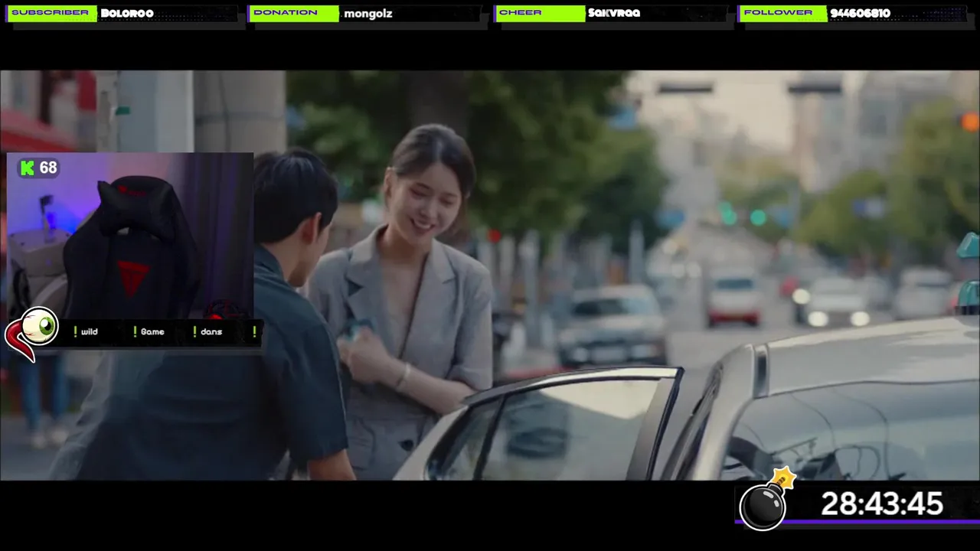Click the black bomb icon by timer
980x551 pixels.
[766, 500]
